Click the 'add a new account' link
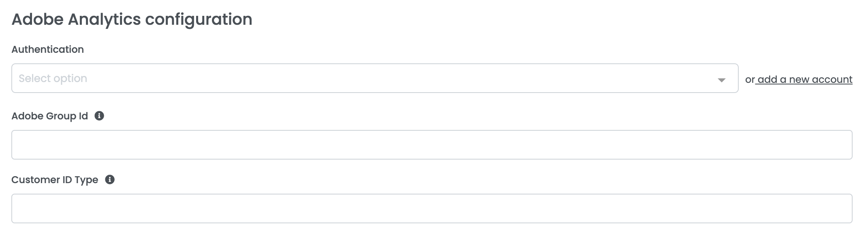This screenshot has height=229, width=868. click(x=805, y=80)
